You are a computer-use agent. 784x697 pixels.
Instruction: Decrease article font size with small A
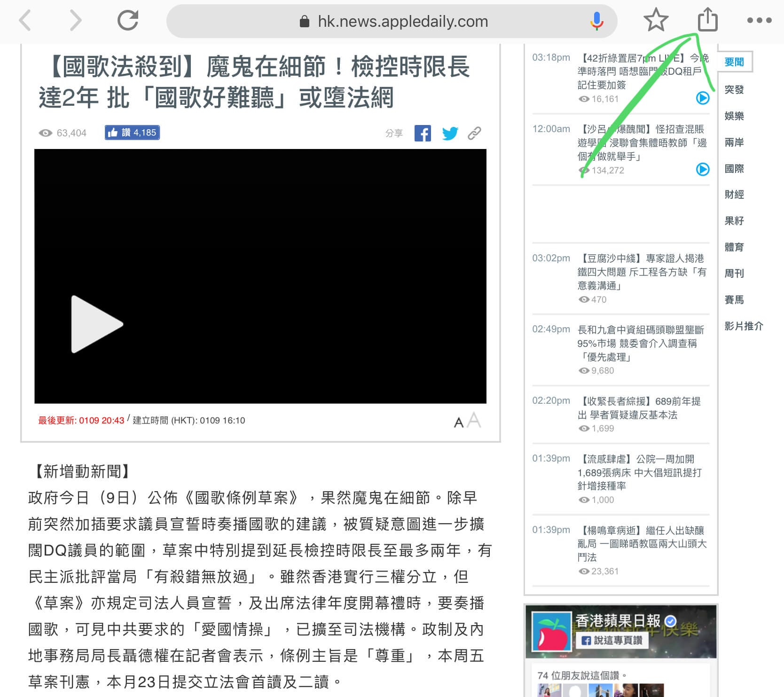[x=459, y=423]
